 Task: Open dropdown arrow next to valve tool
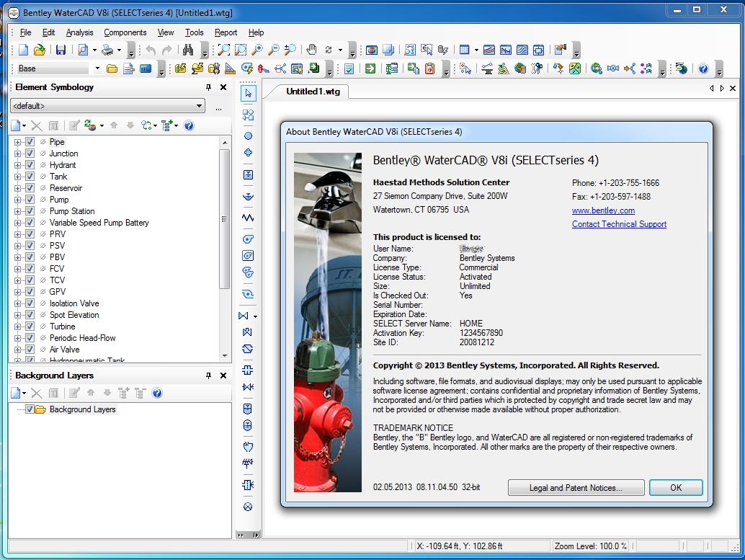[x=255, y=316]
